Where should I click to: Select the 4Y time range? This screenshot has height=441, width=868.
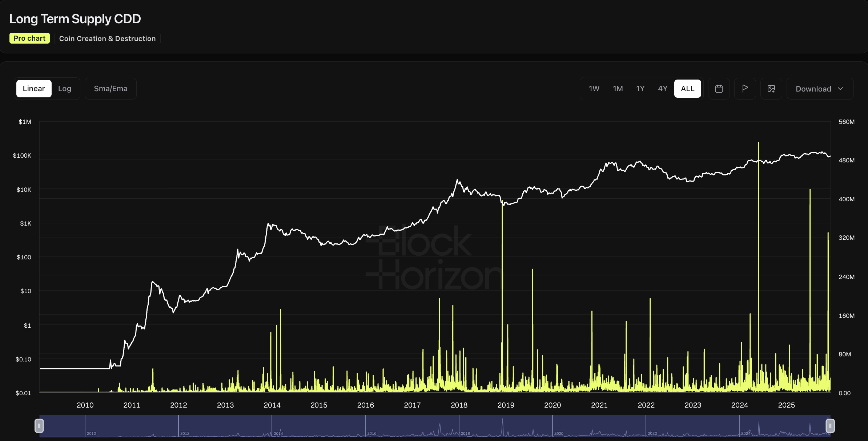pos(662,89)
